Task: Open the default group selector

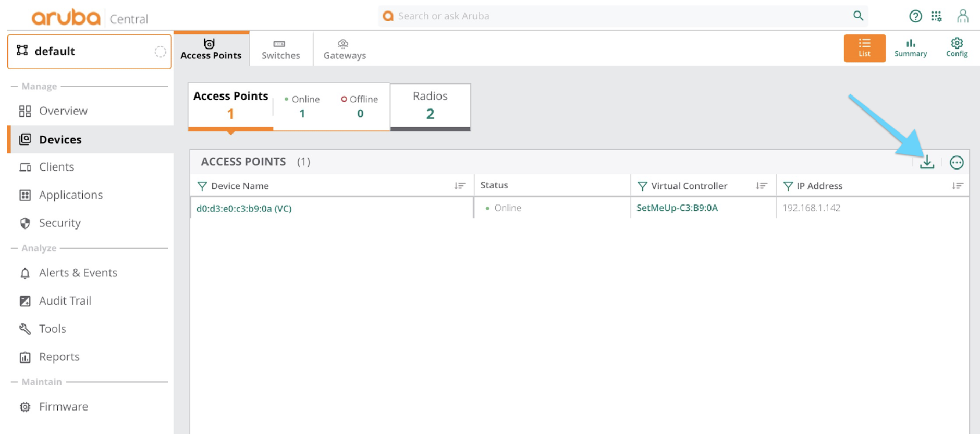Action: 89,52
